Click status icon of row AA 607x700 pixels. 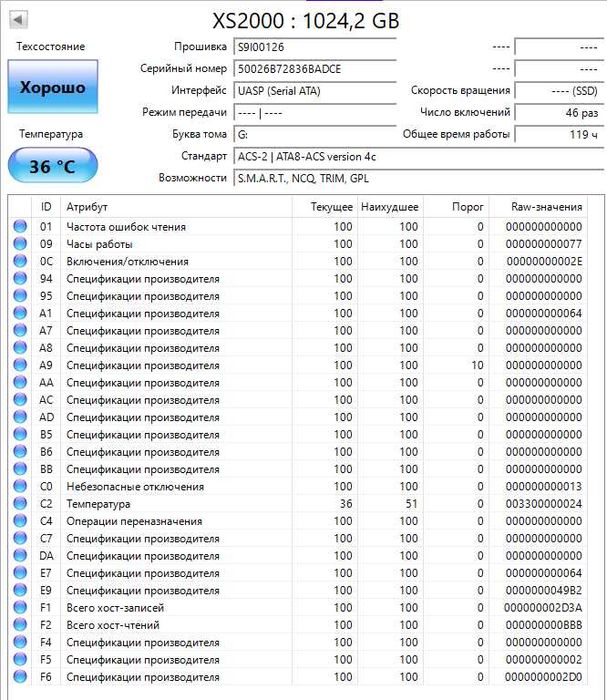click(20, 382)
